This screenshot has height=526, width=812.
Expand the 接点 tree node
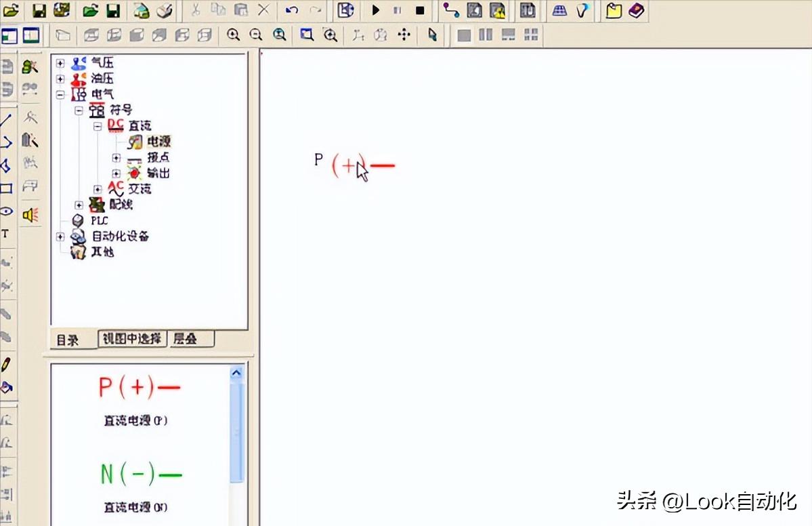point(115,157)
